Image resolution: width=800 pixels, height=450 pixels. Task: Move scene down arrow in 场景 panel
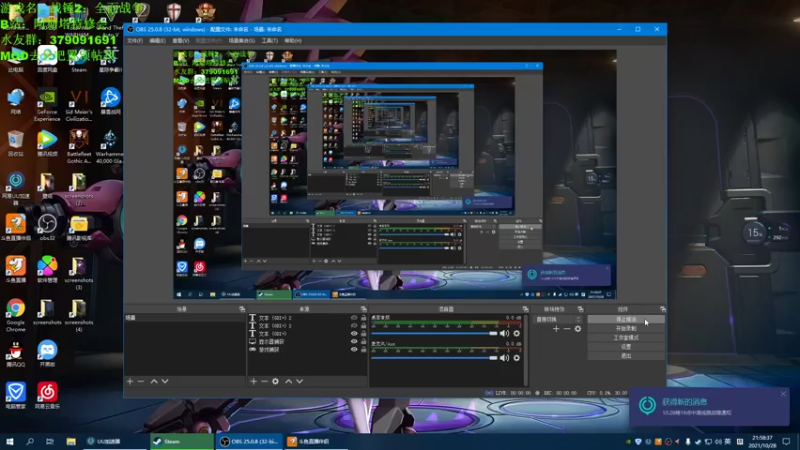click(165, 381)
